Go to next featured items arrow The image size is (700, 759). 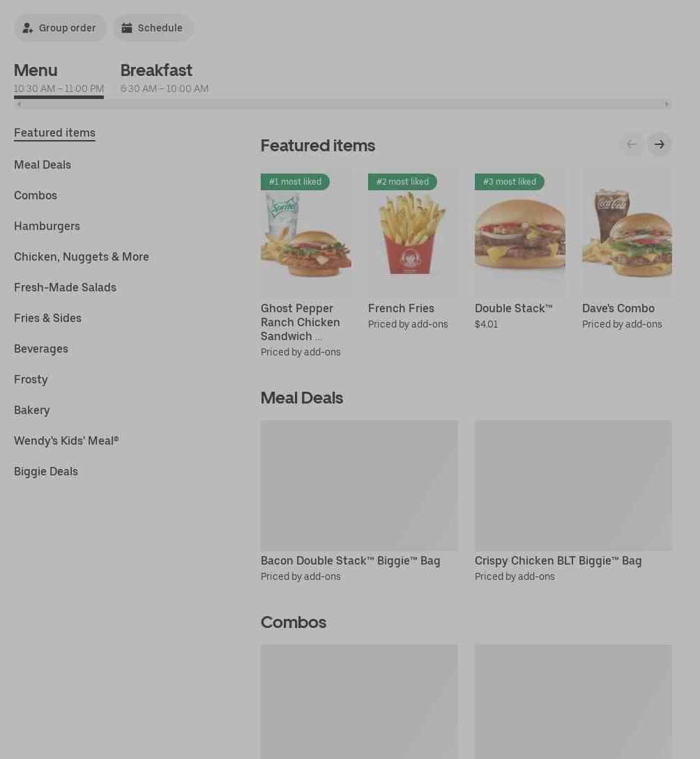[x=659, y=144]
